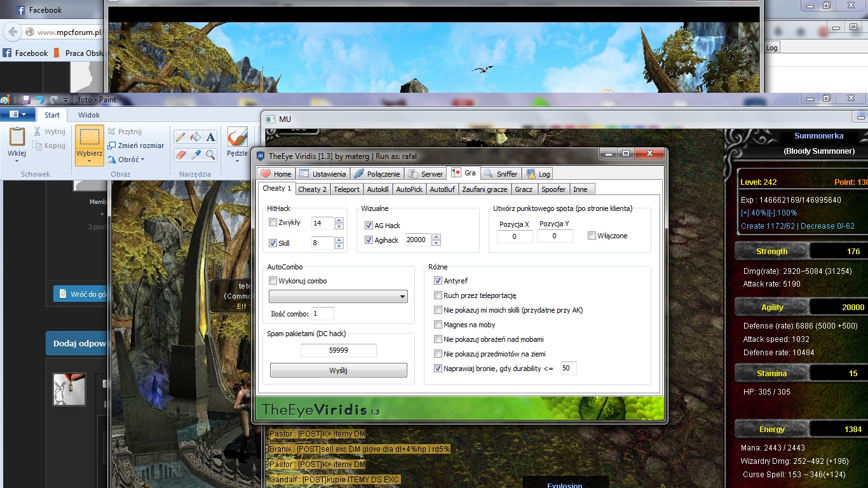868x488 pixels.
Task: Open the blue Paint file menu button
Action: coord(18,114)
